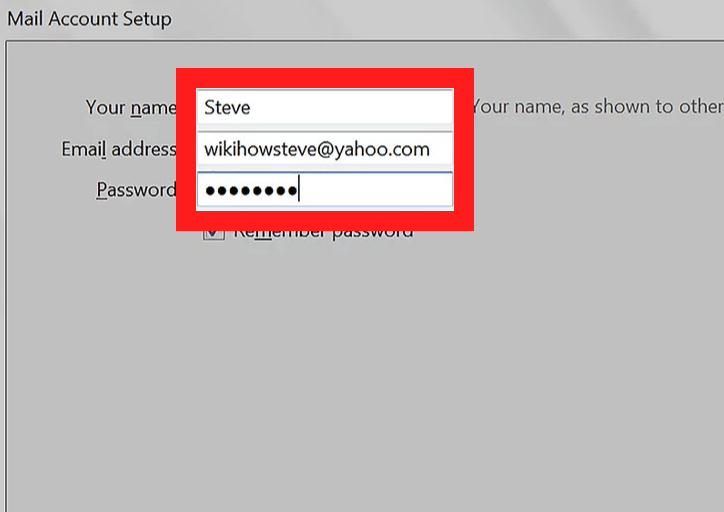Click the @ symbol in the email address

pyautogui.click(x=325, y=149)
